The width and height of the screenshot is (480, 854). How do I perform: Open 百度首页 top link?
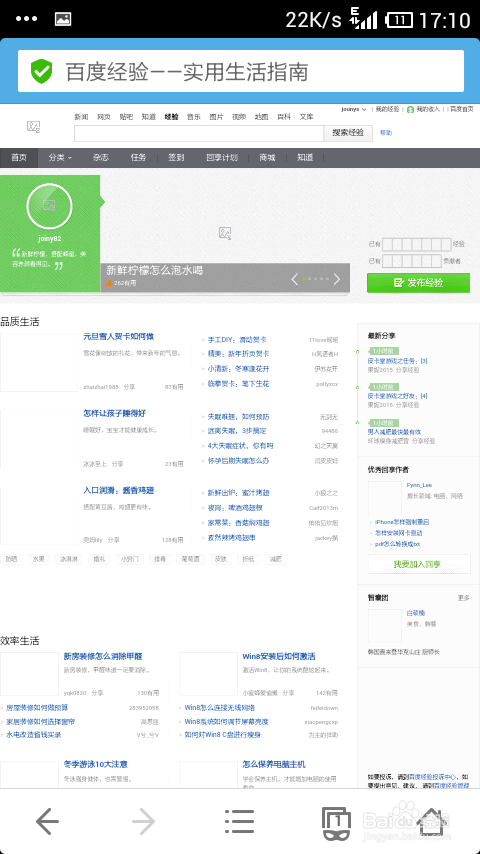click(x=461, y=109)
